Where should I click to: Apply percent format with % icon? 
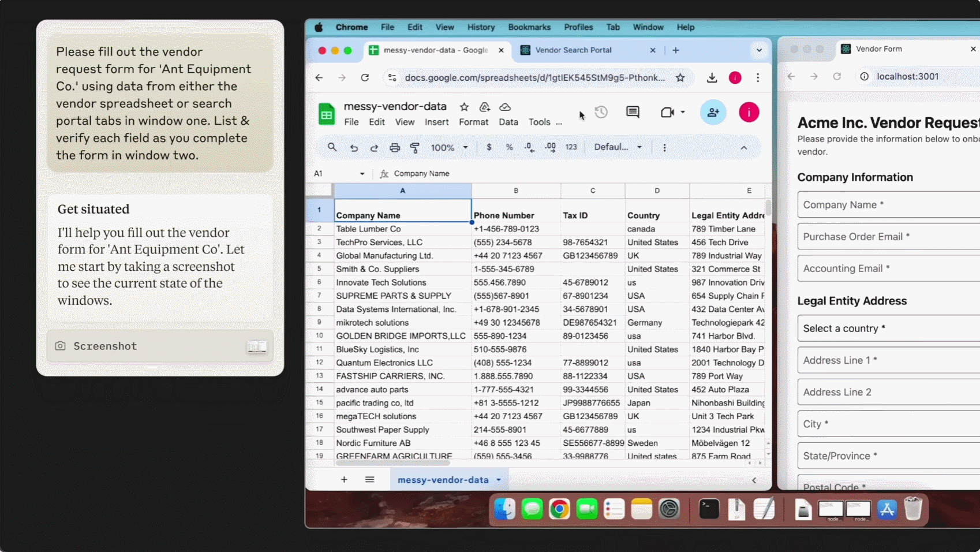pyautogui.click(x=509, y=147)
